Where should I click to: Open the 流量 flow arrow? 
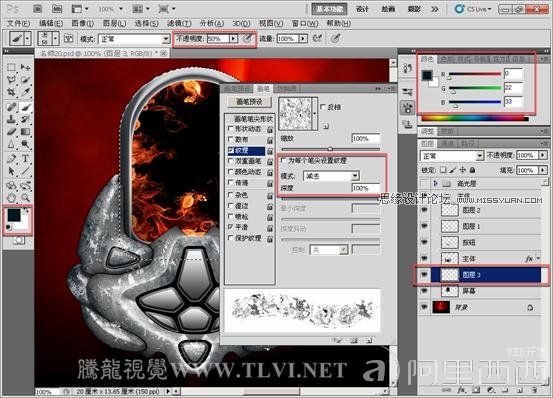(x=303, y=38)
